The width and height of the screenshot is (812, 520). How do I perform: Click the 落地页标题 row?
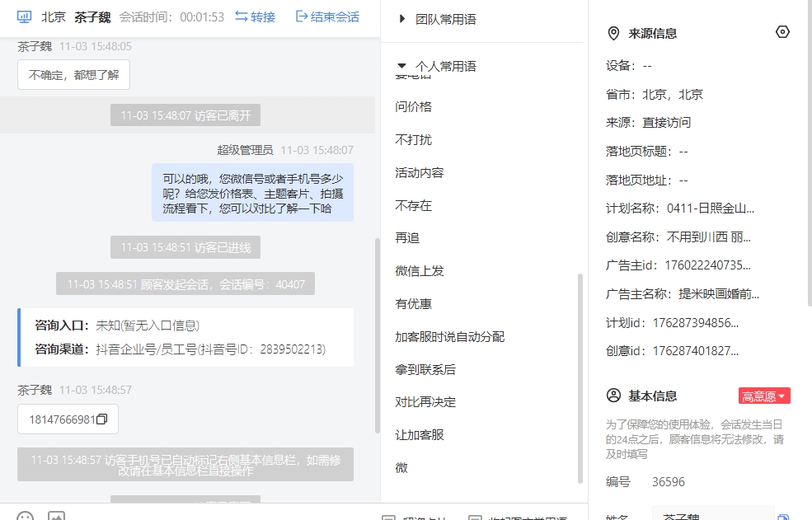(647, 152)
